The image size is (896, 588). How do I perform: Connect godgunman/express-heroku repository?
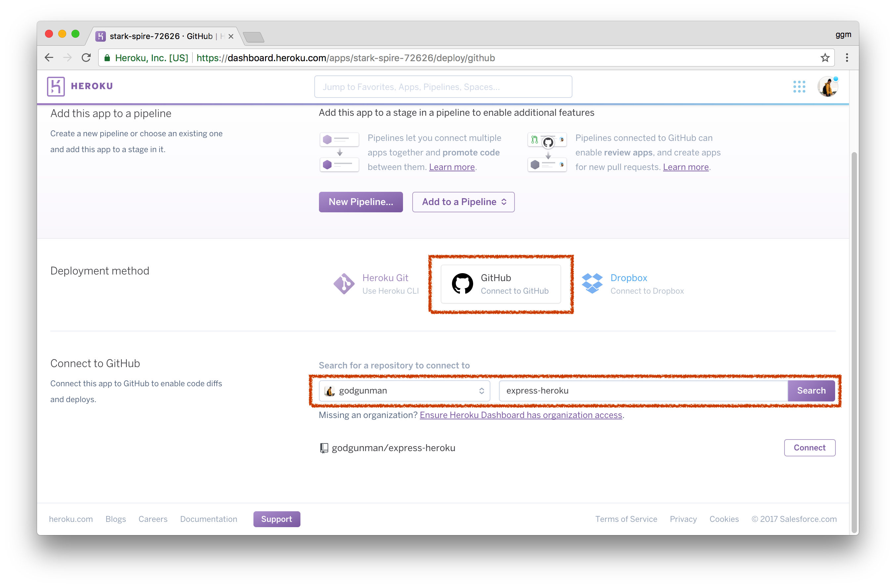[x=809, y=448]
